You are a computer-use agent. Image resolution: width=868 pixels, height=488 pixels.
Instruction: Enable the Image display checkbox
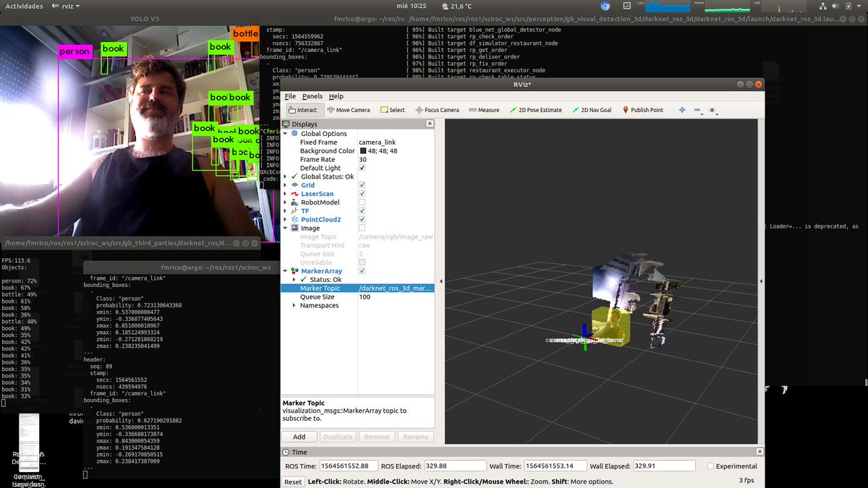point(362,228)
